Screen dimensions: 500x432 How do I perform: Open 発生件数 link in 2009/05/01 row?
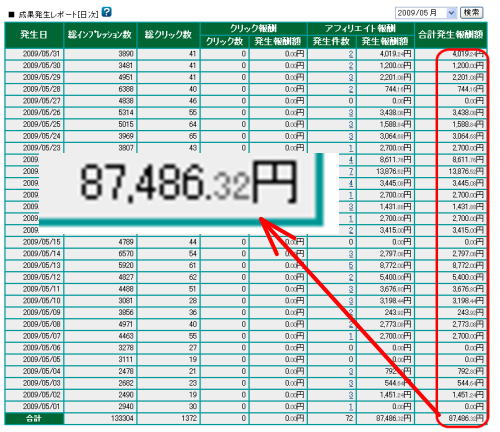[x=351, y=407]
